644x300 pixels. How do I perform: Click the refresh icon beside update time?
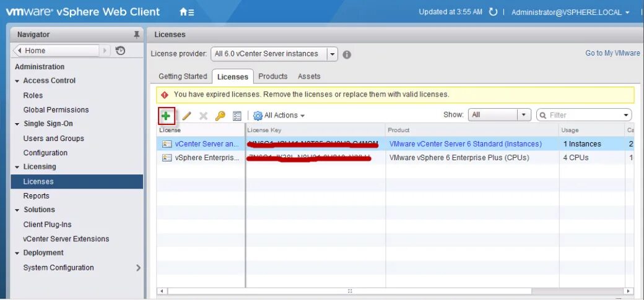tap(493, 12)
